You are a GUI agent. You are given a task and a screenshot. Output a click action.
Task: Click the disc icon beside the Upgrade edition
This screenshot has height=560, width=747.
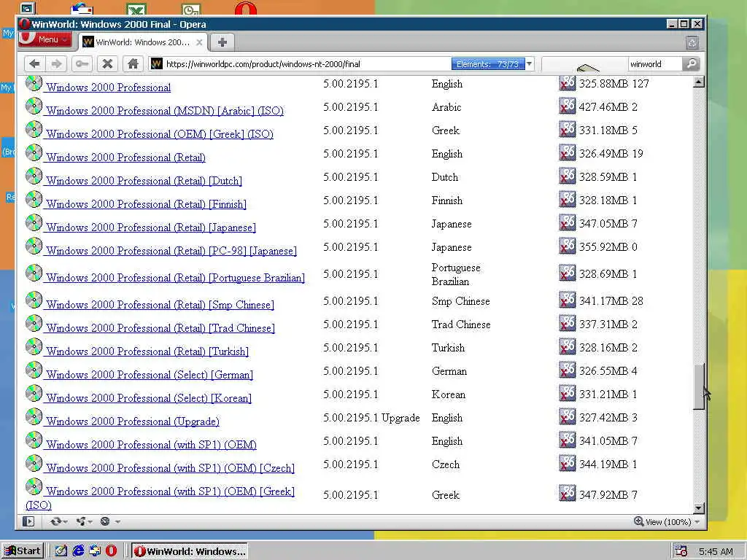pyautogui.click(x=34, y=416)
